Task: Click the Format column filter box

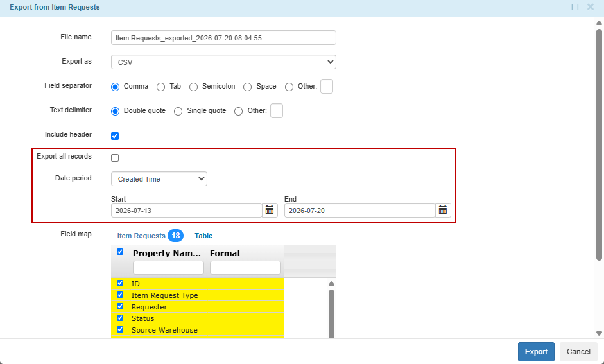Action: tap(245, 268)
